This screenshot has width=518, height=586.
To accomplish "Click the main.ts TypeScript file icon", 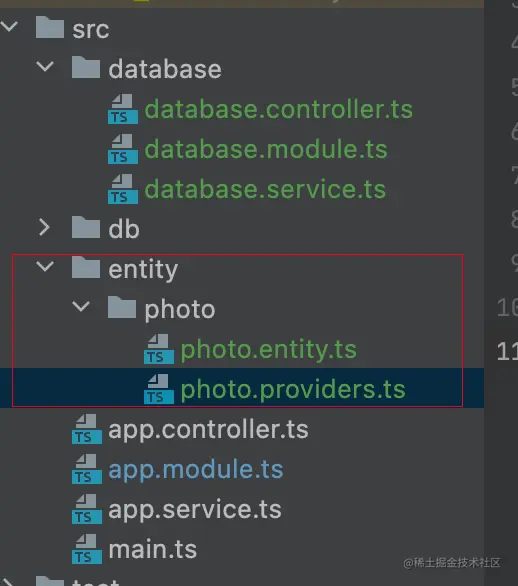I will pos(87,549).
